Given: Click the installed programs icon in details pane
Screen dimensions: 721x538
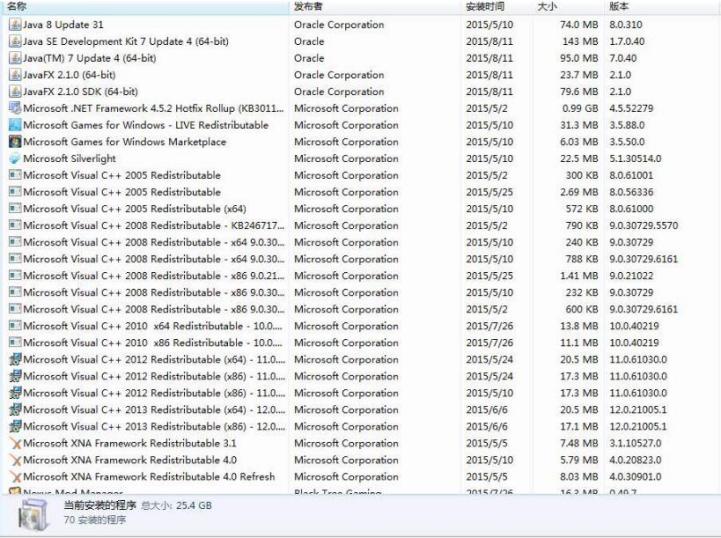Looking at the screenshot, I should (x=33, y=515).
